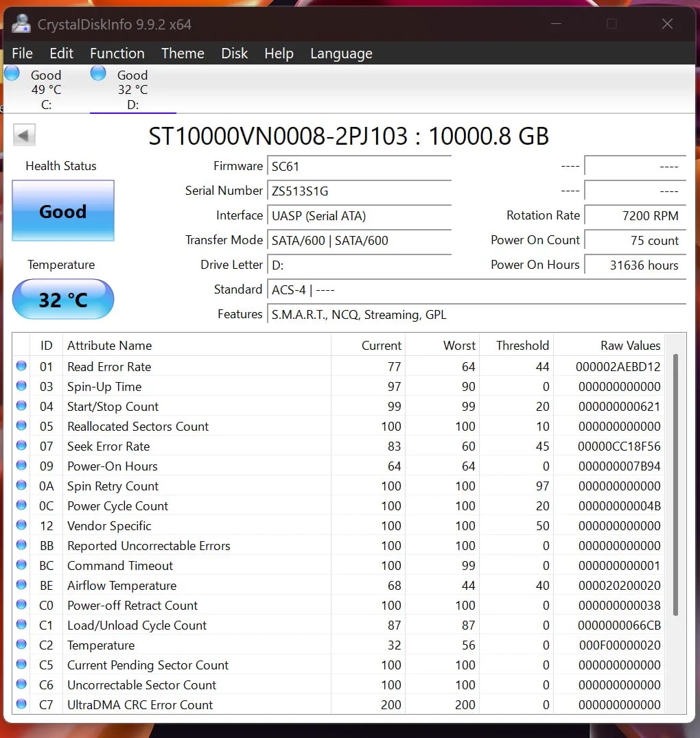Click the status dot for Reported Uncorrectable Errors

(21, 545)
